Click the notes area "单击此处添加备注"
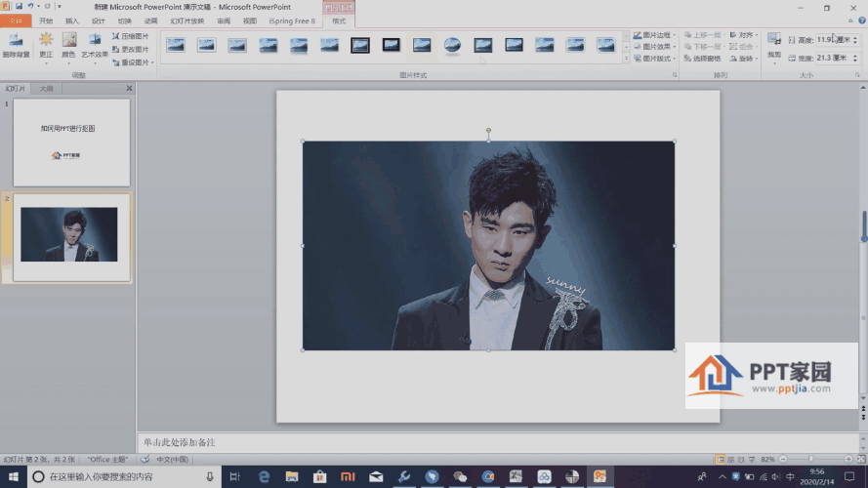The image size is (868, 488). 180,443
